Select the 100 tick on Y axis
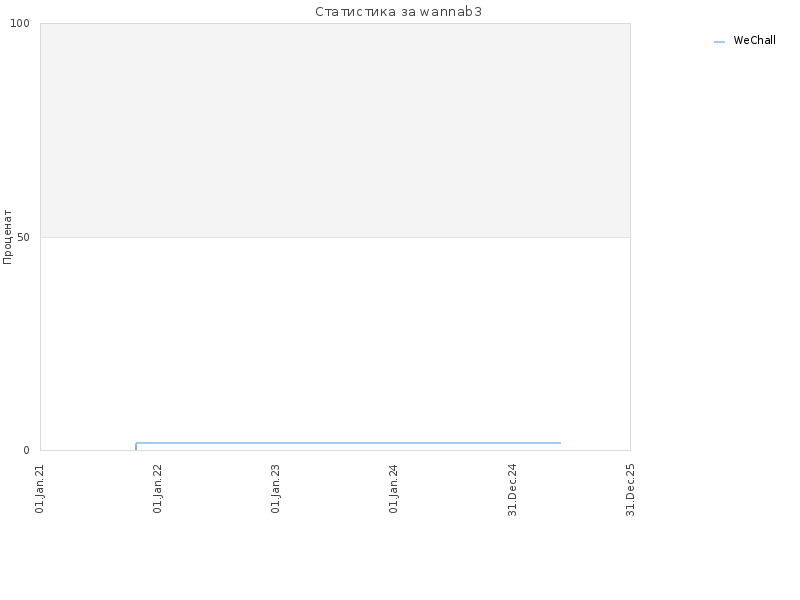This screenshot has width=800, height=600. tap(20, 23)
